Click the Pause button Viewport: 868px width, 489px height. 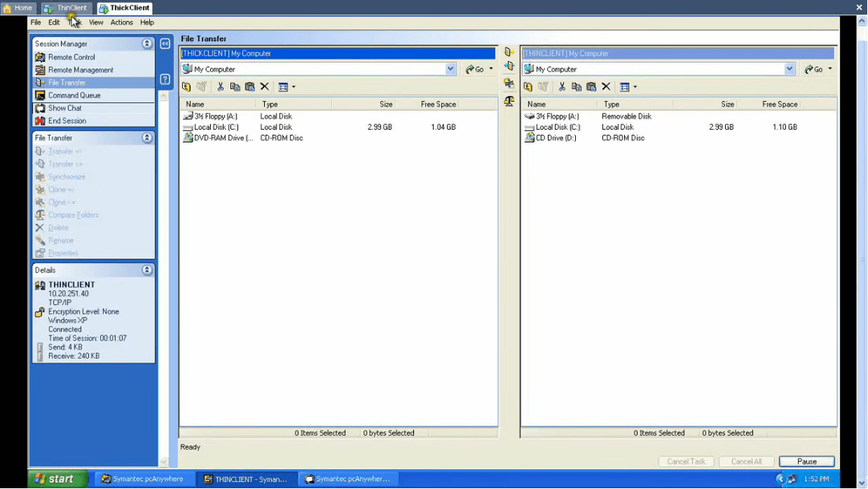click(x=806, y=461)
